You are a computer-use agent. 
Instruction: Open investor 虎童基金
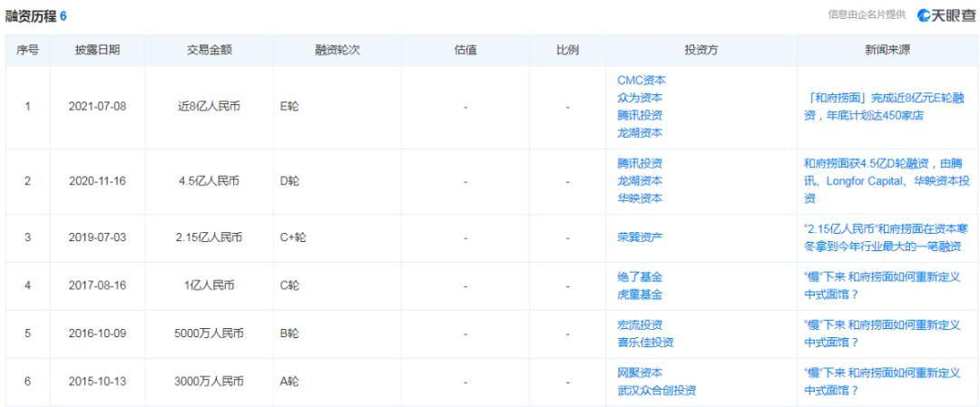(x=640, y=295)
